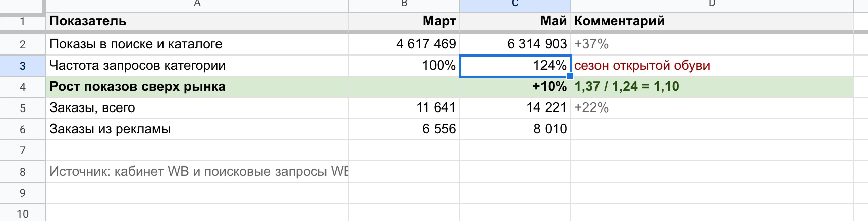Select column B header
Image resolution: width=868 pixels, height=221 pixels.
tap(404, 5)
